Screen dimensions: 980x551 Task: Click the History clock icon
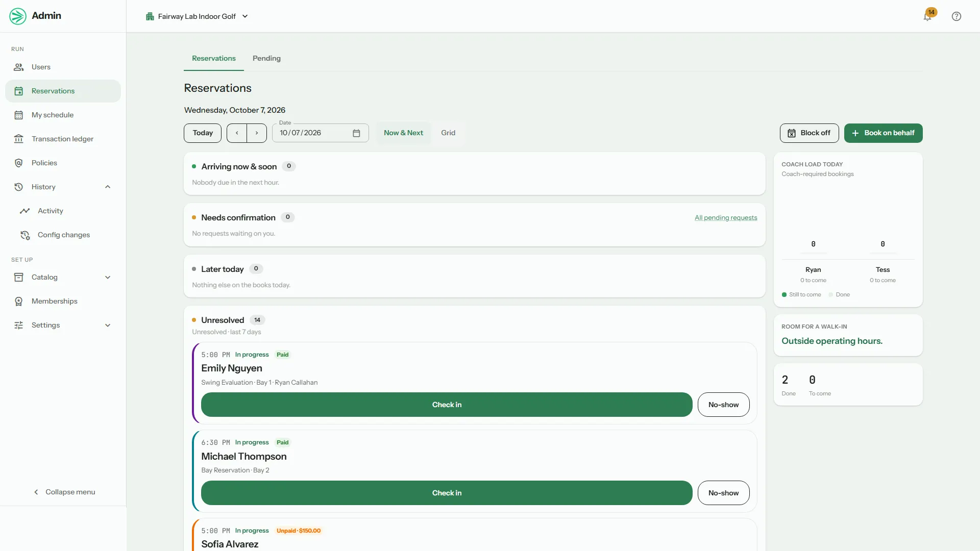[19, 187]
